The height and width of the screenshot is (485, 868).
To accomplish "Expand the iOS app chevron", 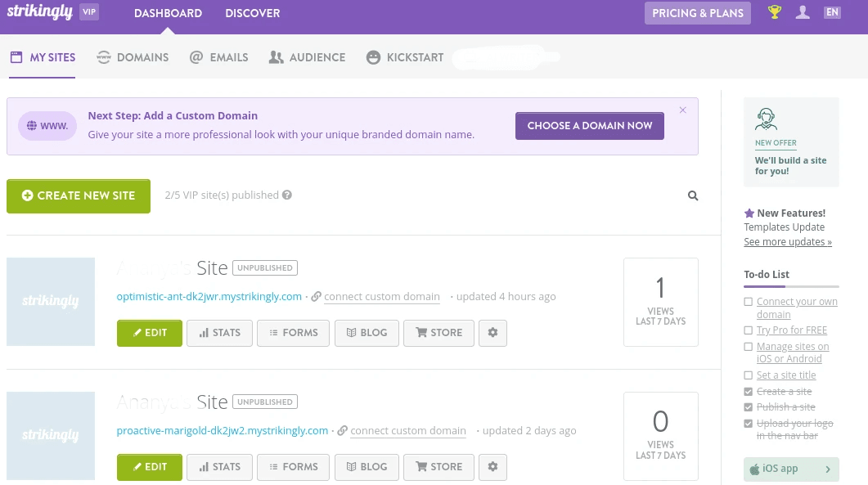I will 827,469.
